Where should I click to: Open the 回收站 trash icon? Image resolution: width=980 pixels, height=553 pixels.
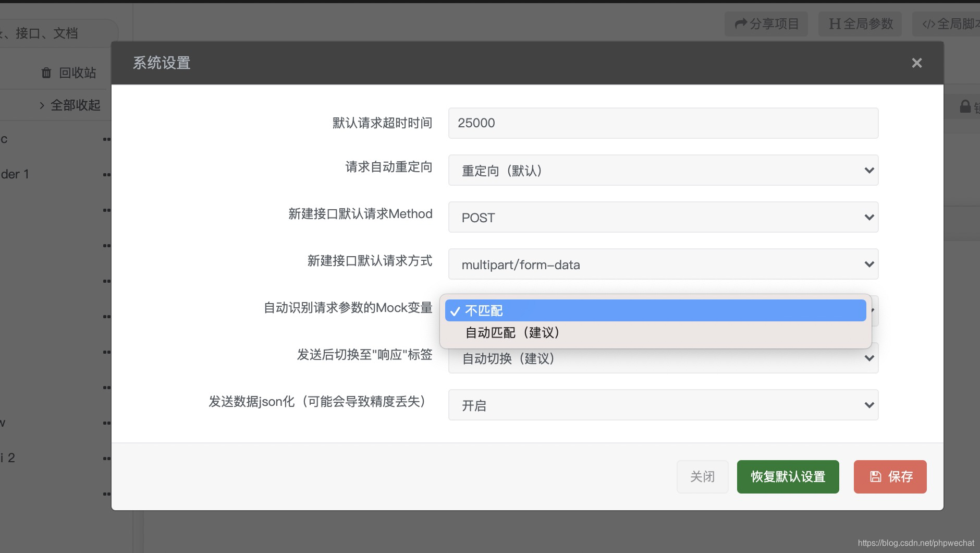46,73
